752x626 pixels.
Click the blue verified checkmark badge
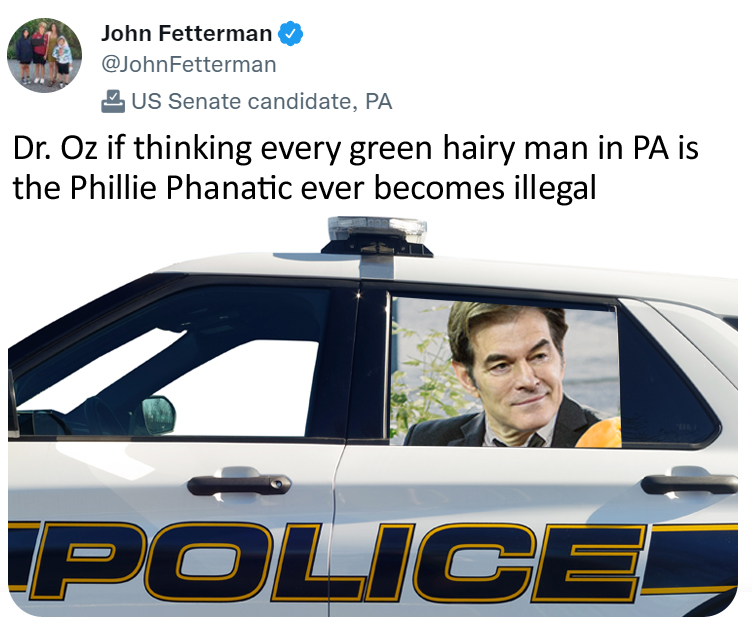291,34
